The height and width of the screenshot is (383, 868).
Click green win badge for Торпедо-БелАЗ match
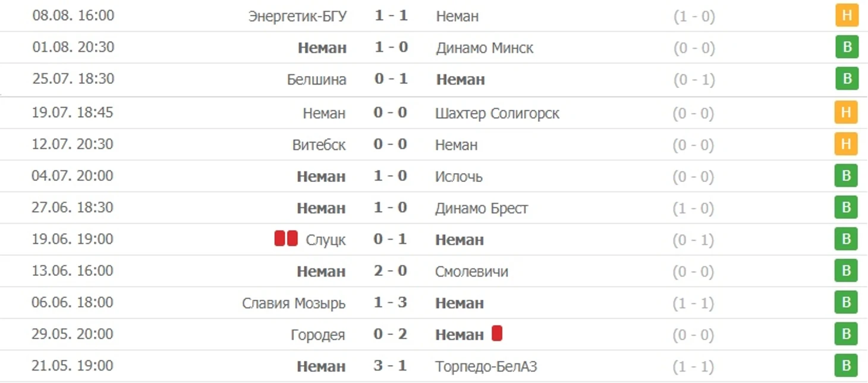[846, 366]
